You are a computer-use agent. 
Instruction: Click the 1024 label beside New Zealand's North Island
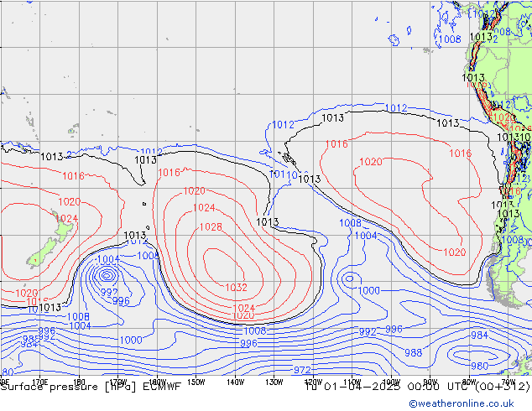click(66, 218)
